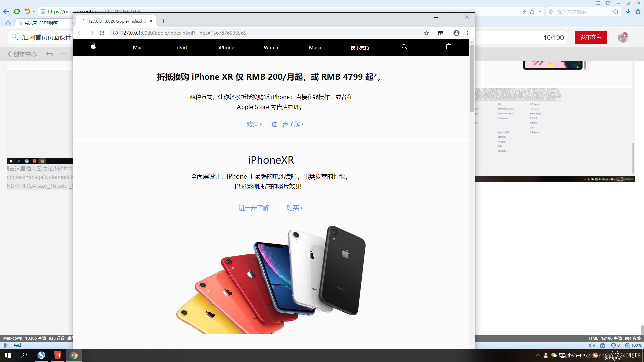
Task: Click the 购买> link for trade-in offer
Action: 254,124
